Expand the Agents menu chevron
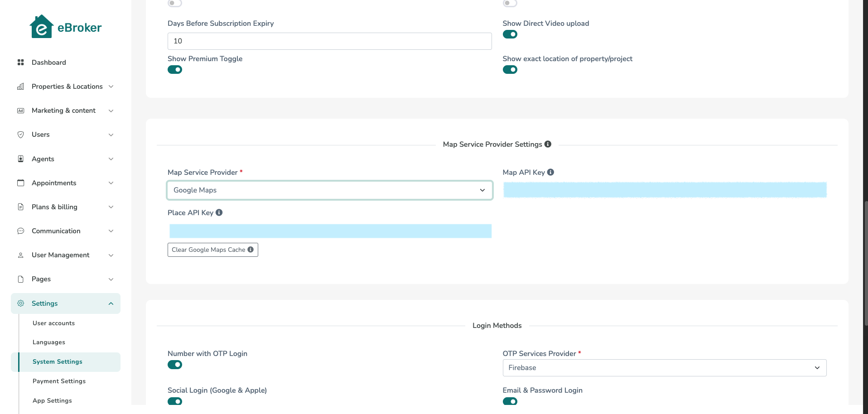The height and width of the screenshot is (414, 868). pyautogui.click(x=111, y=159)
